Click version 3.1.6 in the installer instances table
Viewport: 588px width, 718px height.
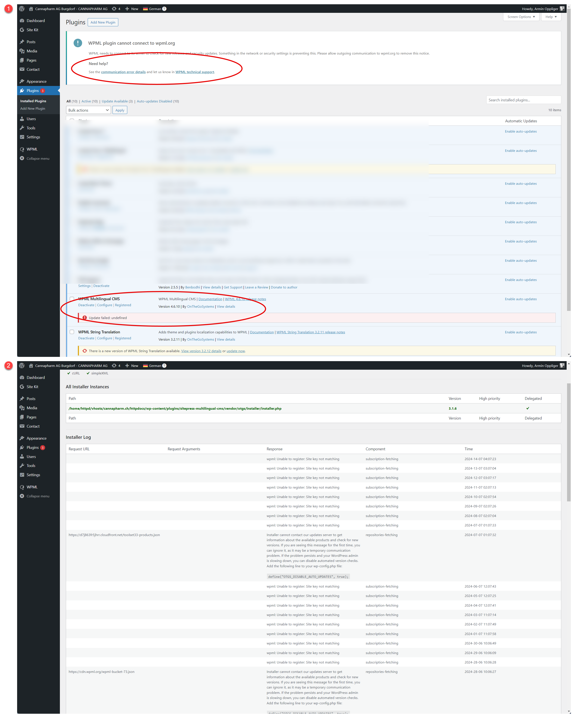click(453, 408)
